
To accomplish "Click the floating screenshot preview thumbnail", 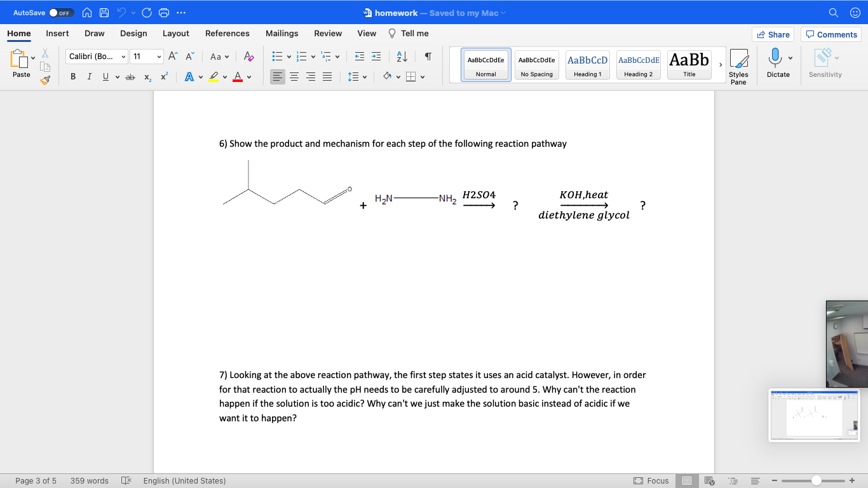I will click(x=813, y=415).
